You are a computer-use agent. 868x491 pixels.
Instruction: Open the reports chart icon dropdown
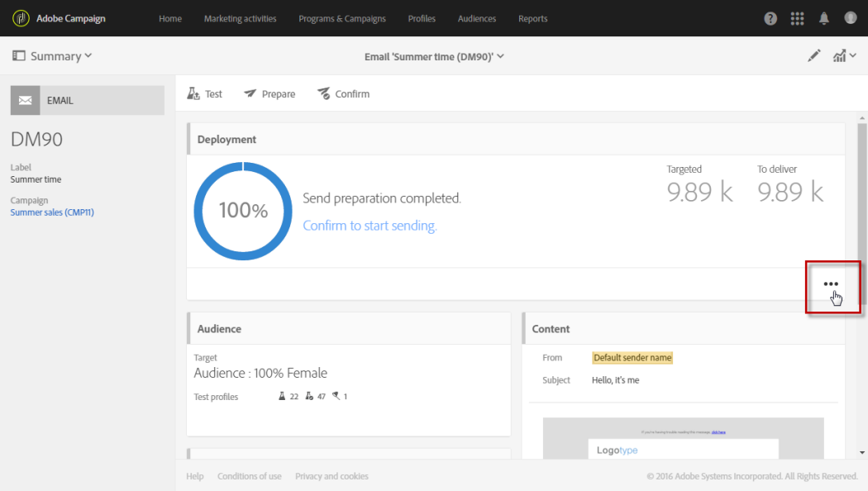[x=843, y=56]
